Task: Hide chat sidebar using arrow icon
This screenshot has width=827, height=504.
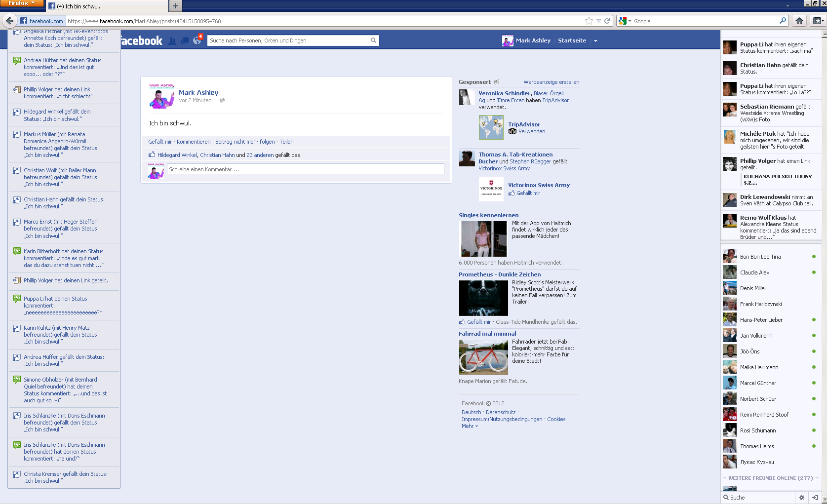Action: tap(815, 498)
